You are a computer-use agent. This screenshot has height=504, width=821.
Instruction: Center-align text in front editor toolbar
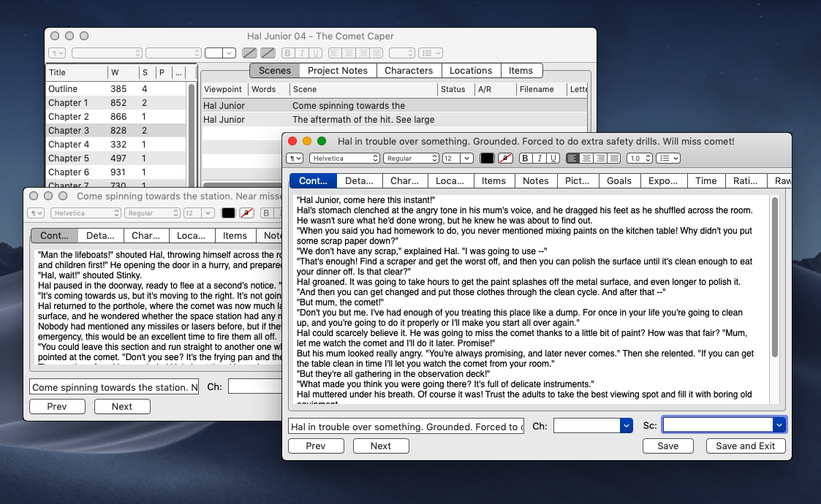click(586, 158)
